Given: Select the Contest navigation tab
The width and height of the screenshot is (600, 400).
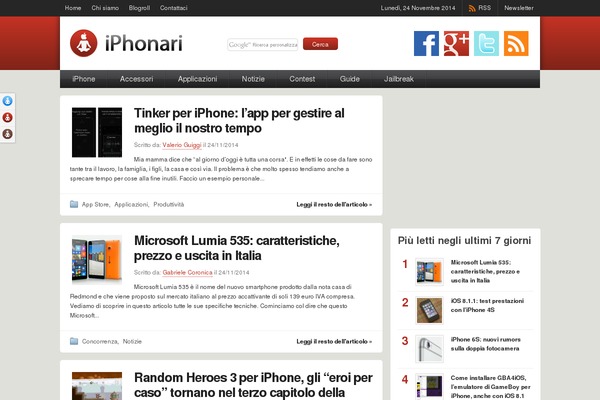Looking at the screenshot, I should point(302,79).
